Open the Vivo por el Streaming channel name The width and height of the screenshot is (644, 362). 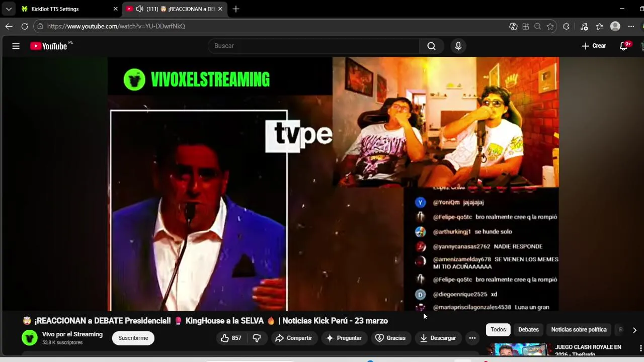click(72, 334)
